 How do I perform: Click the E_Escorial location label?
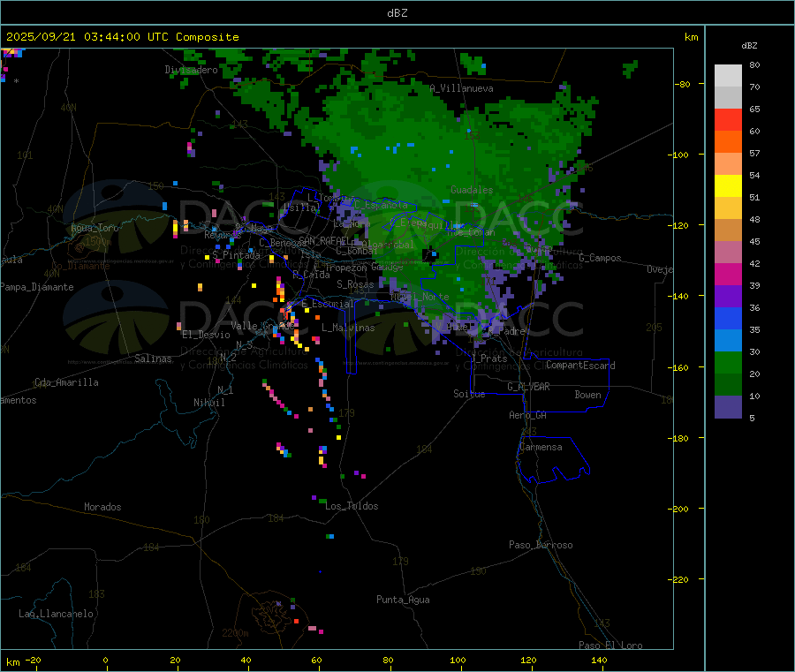[x=328, y=304]
